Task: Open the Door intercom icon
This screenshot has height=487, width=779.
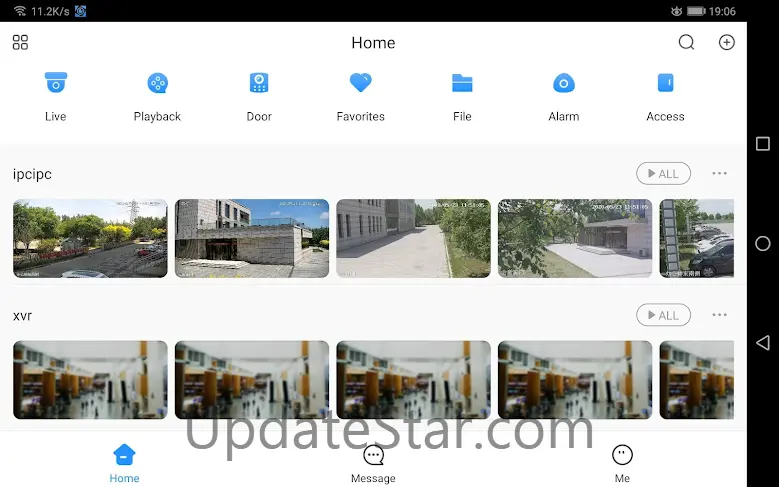Action: 259,82
